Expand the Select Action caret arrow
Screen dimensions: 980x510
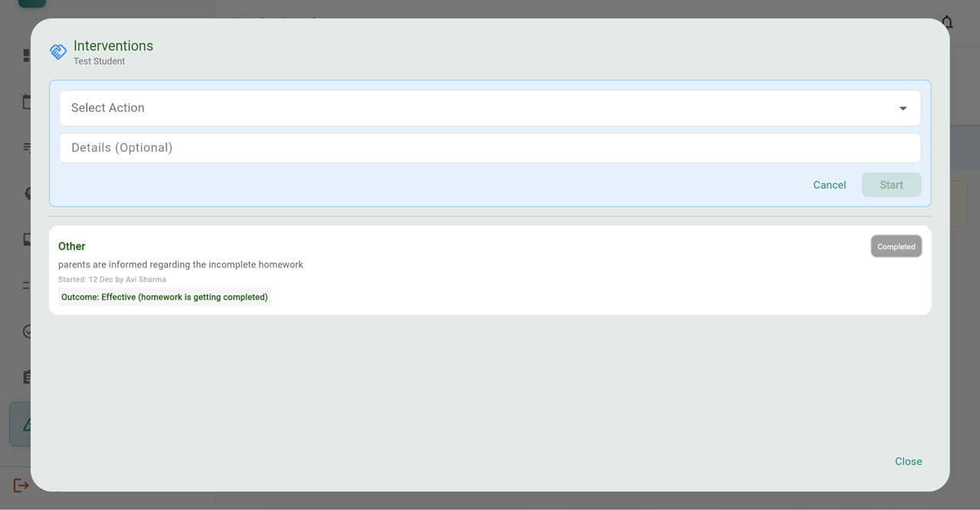[903, 108]
